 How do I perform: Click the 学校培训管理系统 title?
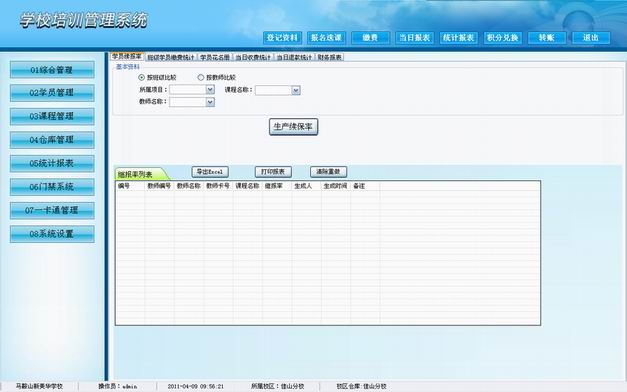tap(84, 20)
